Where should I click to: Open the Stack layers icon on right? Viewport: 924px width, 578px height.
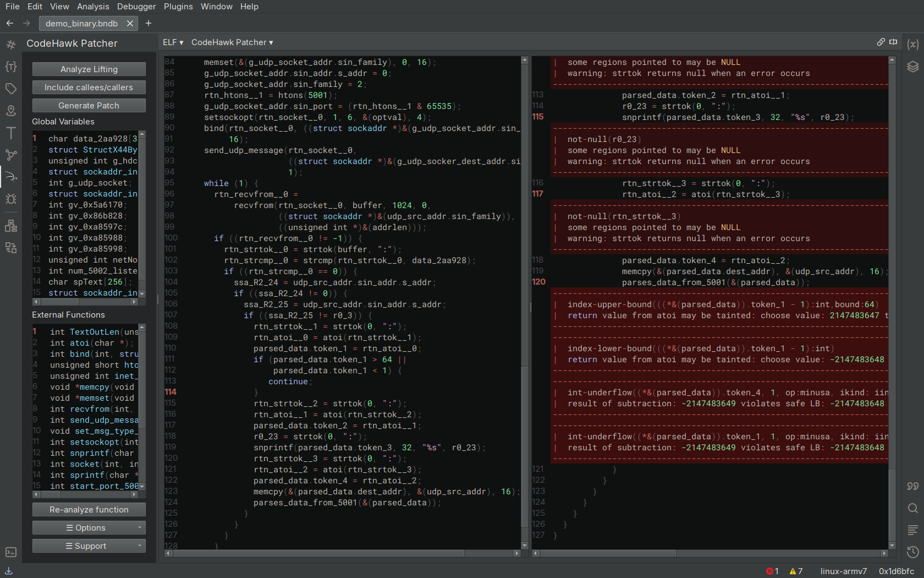(x=912, y=67)
